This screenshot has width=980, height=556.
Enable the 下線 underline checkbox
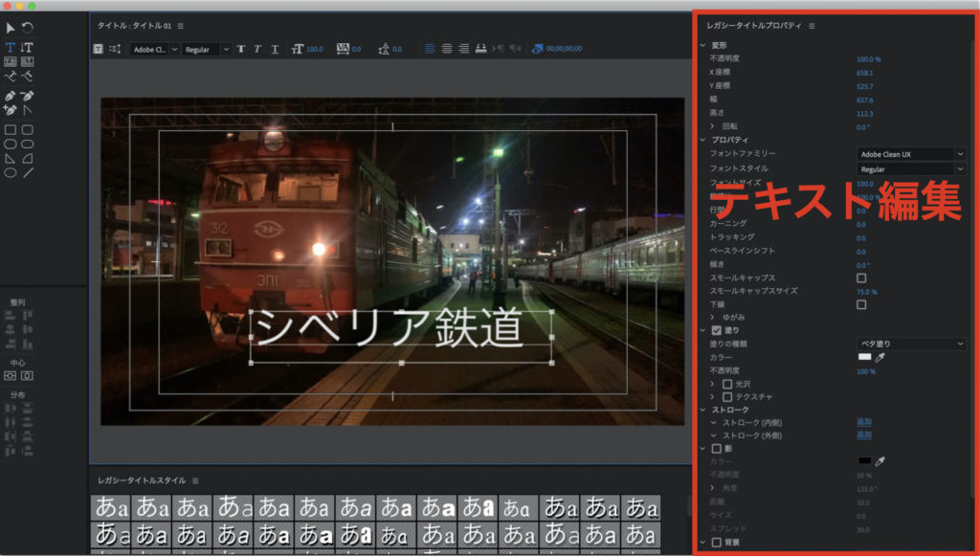(861, 304)
